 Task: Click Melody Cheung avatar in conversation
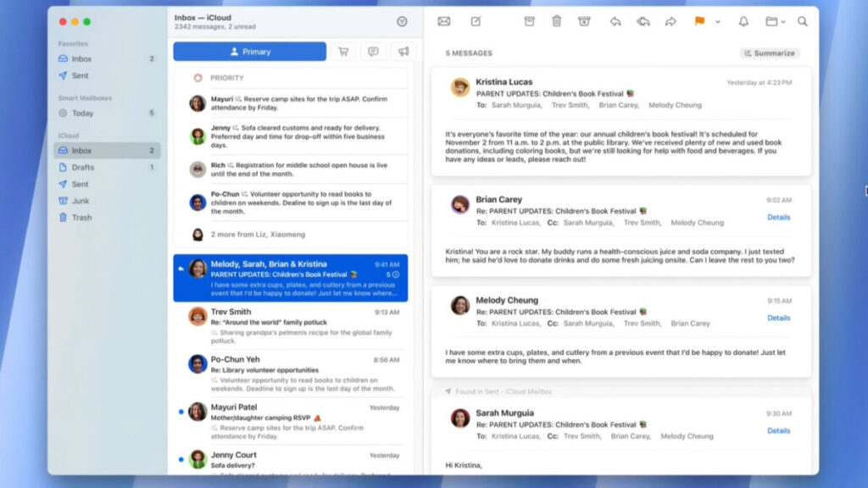tap(459, 305)
